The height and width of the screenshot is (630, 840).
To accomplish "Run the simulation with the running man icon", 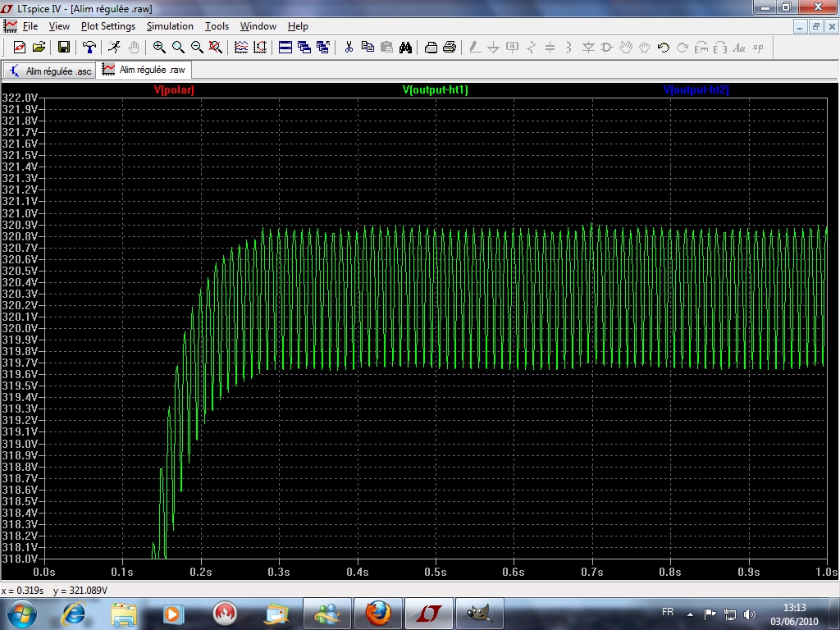I will pyautogui.click(x=114, y=48).
